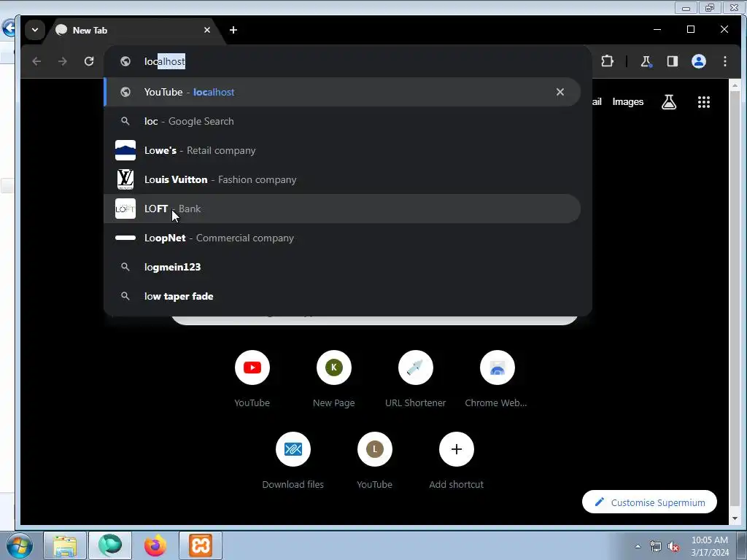Click the Supermium taskbar icon
Screen dimensions: 747x560
[x=110, y=545]
